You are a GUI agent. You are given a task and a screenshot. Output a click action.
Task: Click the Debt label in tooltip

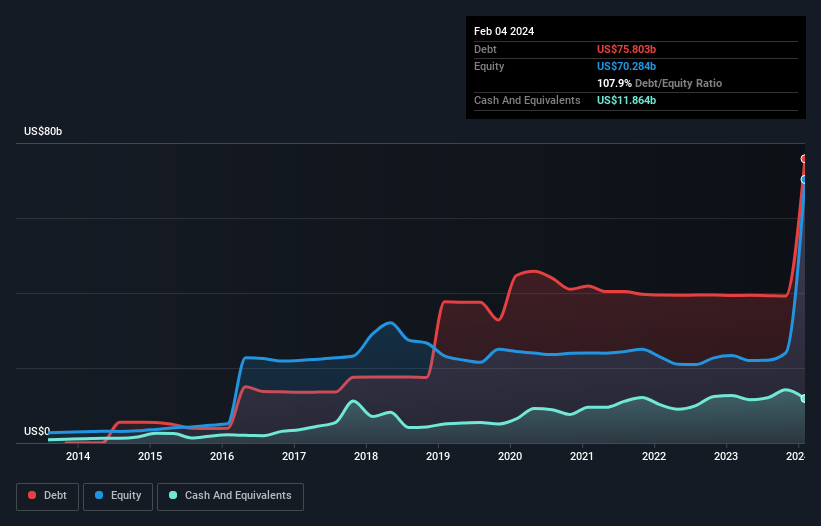pyautogui.click(x=485, y=49)
